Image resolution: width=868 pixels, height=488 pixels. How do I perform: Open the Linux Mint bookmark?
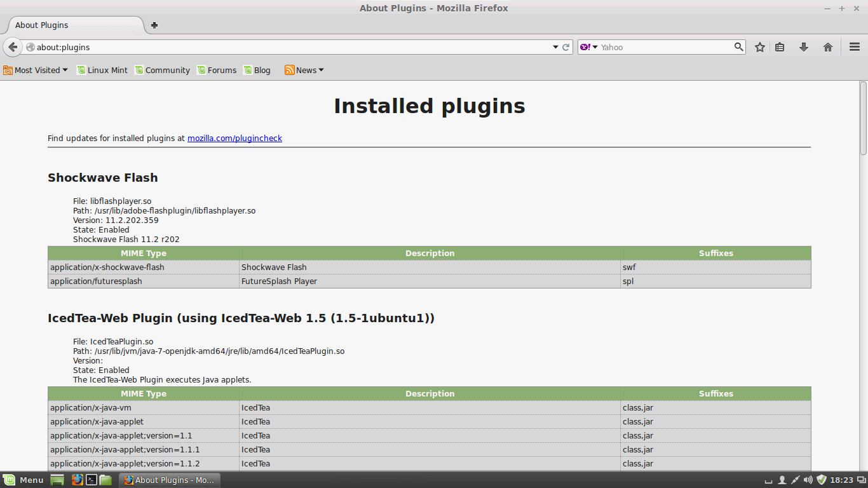pyautogui.click(x=102, y=70)
